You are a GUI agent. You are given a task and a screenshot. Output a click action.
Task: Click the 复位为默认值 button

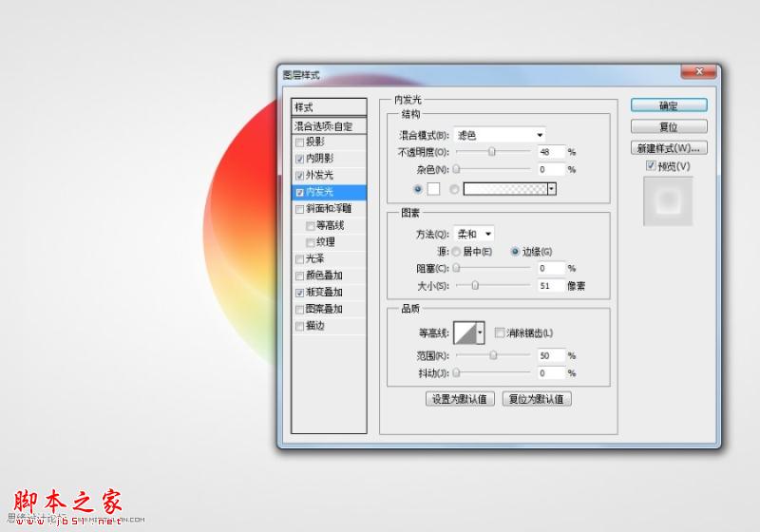pos(537,399)
